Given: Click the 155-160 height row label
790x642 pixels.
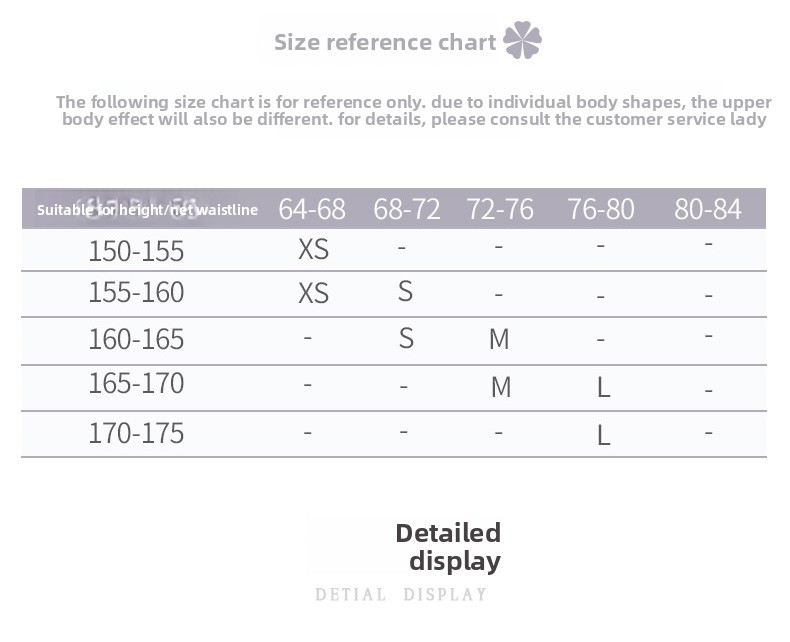Looking at the screenshot, I should click(136, 292).
